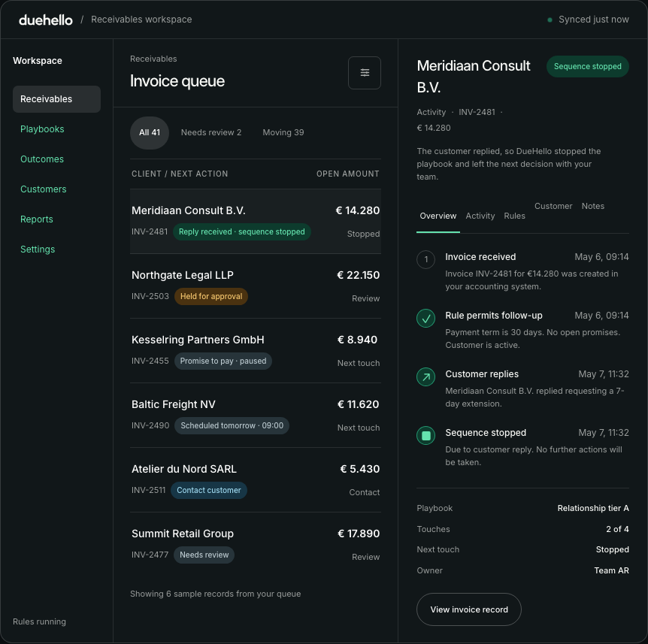Click the Activity breadcrumb under company name
Viewport: 648px width, 644px height.
pyautogui.click(x=431, y=113)
